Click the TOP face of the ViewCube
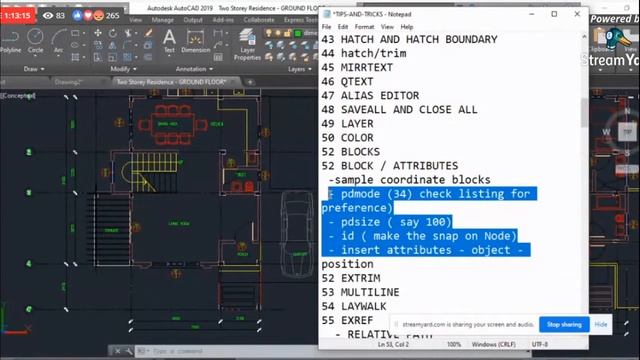The width and height of the screenshot is (640, 360). tap(628, 132)
